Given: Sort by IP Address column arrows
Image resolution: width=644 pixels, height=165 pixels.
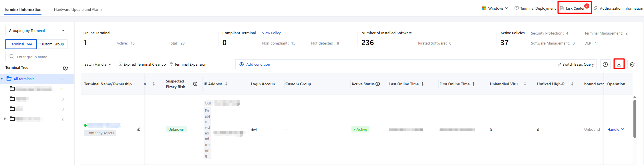Looking at the screenshot, I should click(226, 84).
